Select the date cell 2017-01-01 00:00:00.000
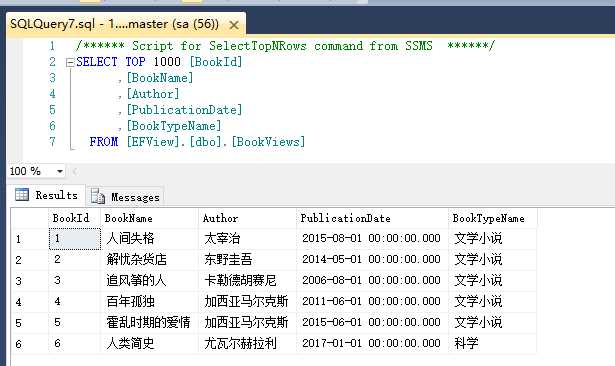This screenshot has height=366, width=615. point(372,343)
